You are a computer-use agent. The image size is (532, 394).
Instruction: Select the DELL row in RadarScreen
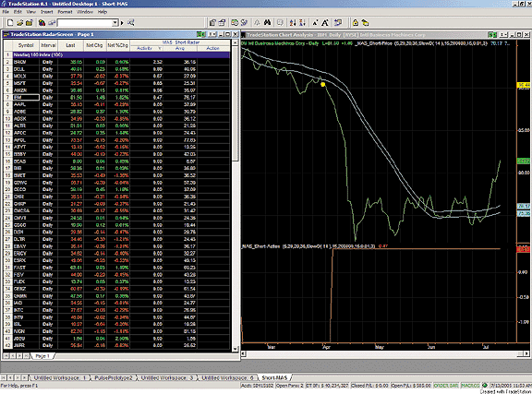116,69
